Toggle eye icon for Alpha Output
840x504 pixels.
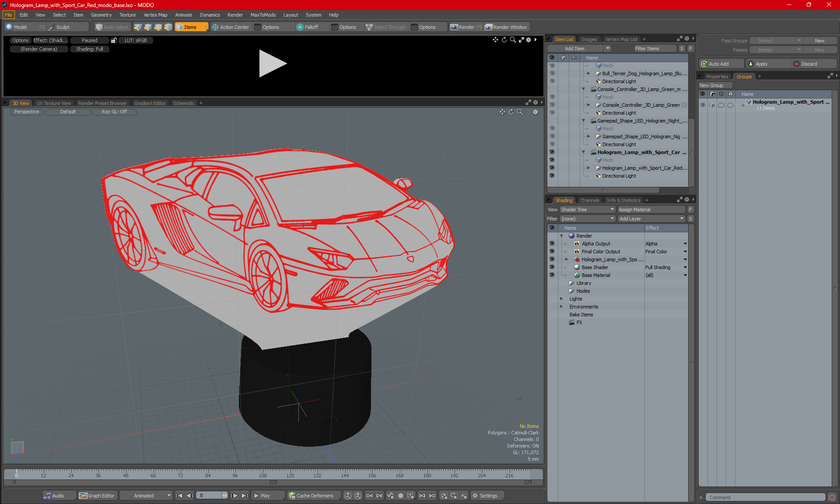click(x=552, y=244)
